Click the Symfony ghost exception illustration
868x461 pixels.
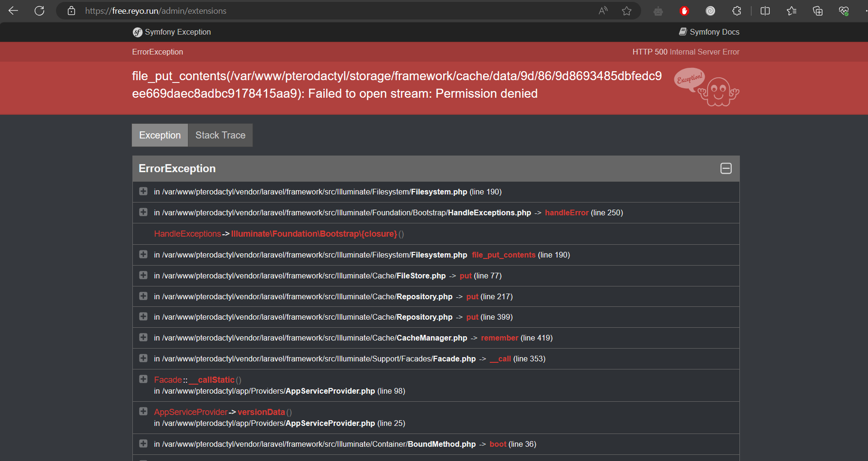(707, 87)
